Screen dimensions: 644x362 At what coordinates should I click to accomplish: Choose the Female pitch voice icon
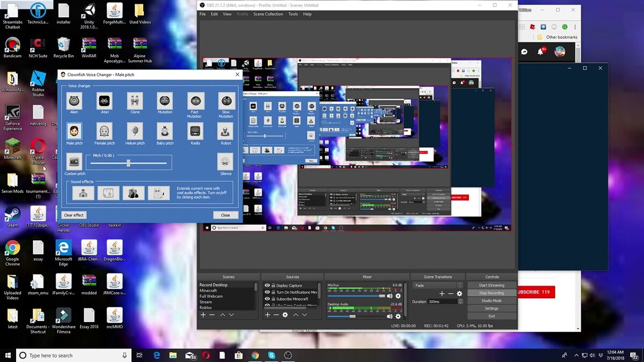click(x=104, y=131)
